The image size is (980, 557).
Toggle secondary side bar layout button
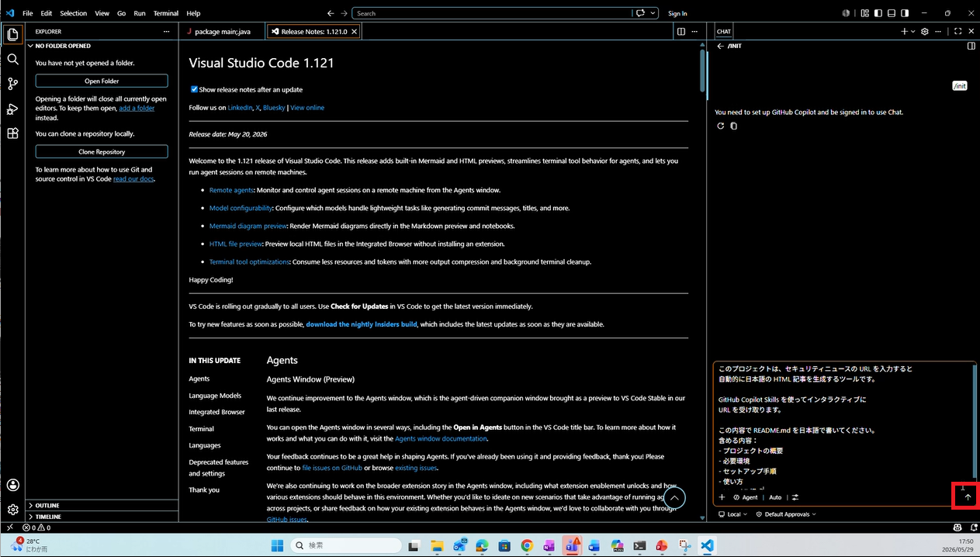(903, 13)
